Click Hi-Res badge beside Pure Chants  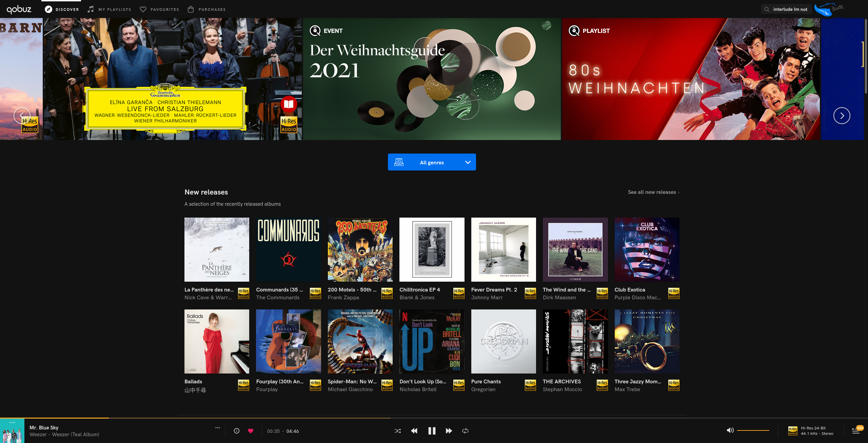(x=530, y=385)
